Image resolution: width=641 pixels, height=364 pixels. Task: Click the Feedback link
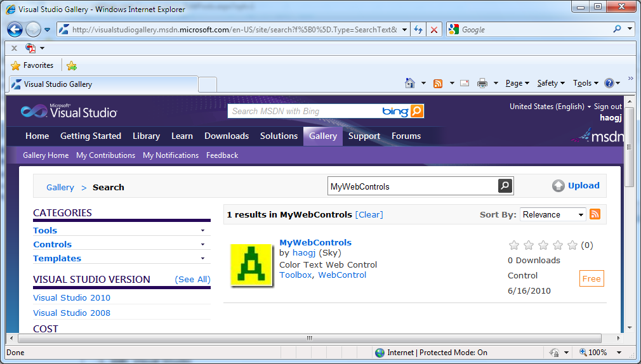[222, 155]
